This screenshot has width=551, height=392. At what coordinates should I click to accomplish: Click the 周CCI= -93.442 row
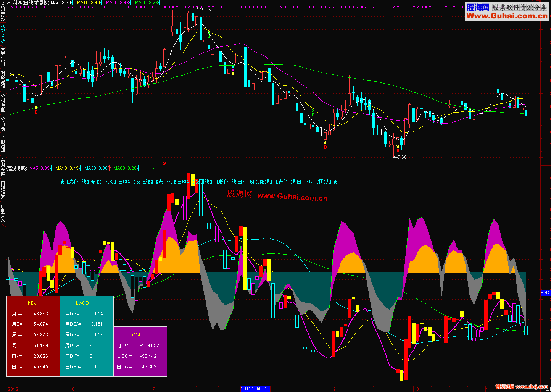tap(137, 356)
